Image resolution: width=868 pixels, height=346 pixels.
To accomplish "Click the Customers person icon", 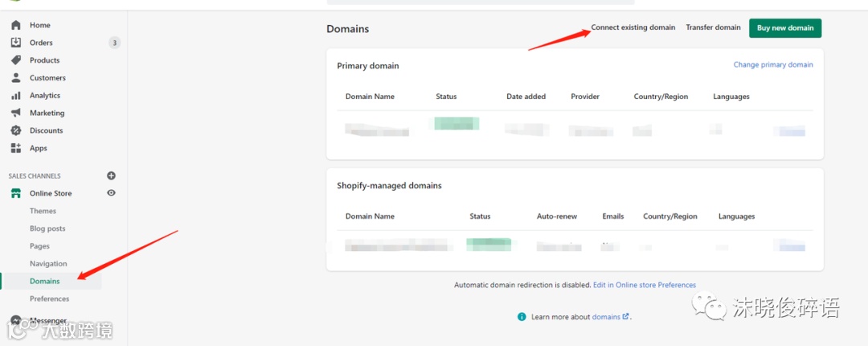I will tap(16, 78).
